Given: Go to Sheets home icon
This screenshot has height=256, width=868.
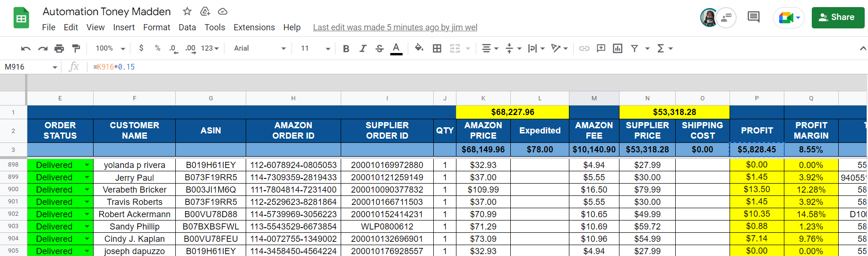Looking at the screenshot, I should click(21, 18).
